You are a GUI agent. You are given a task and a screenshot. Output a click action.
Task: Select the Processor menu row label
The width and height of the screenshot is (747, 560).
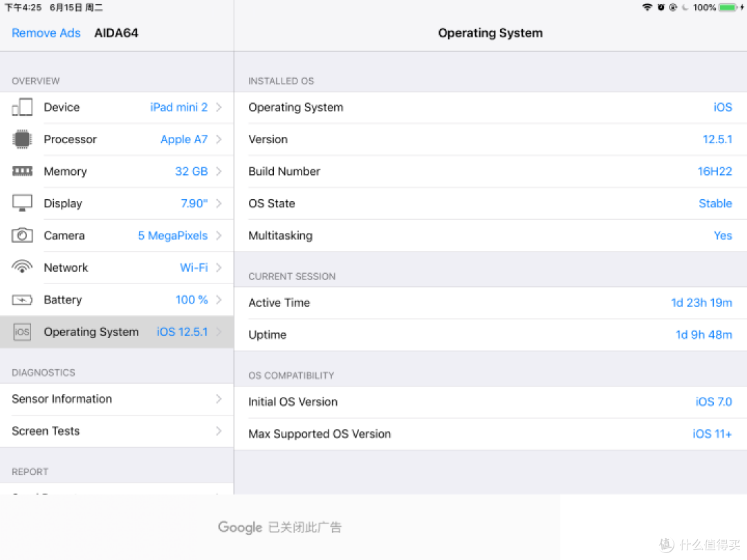[x=70, y=139]
